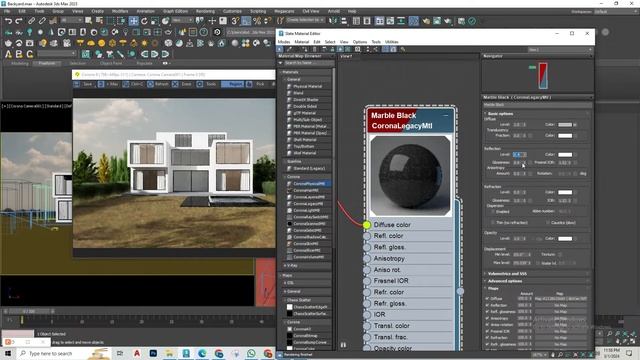Screen dimensions: 640x360
Task: Open Photoshop from the taskbar
Action: pyautogui.click(x=153, y=353)
